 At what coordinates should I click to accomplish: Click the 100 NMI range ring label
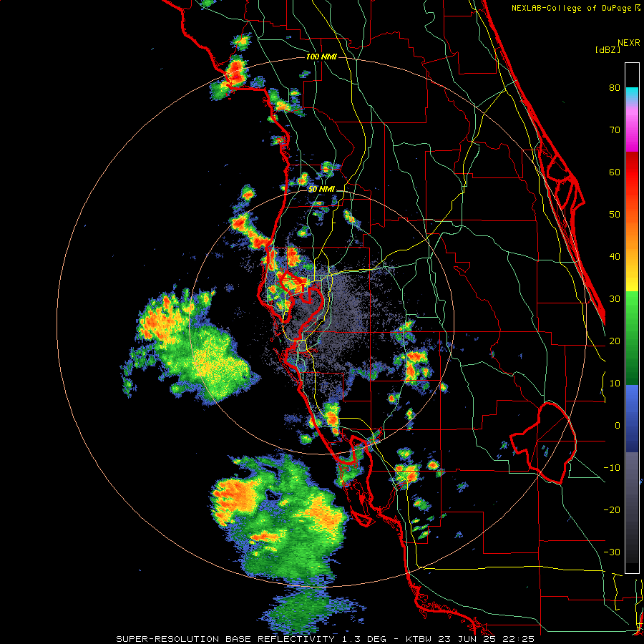(321, 57)
